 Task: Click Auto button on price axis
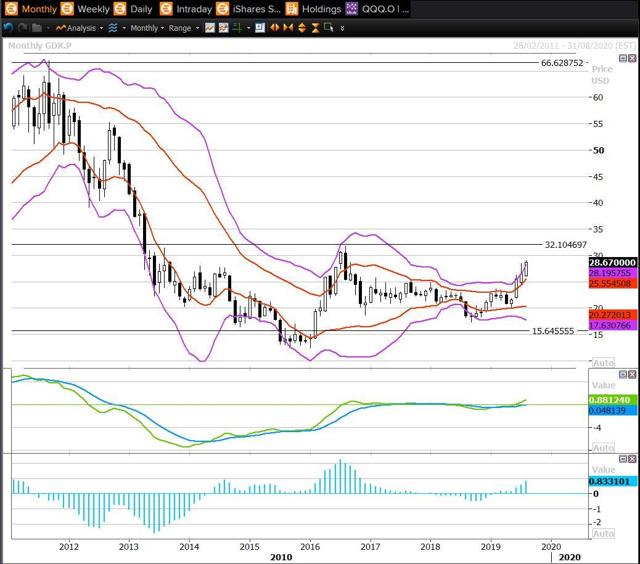coord(603,363)
